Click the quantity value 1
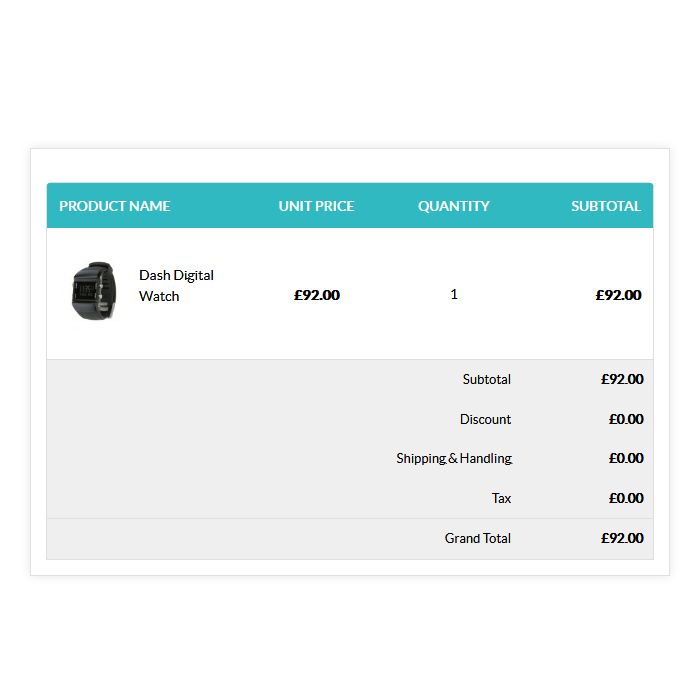 coord(454,294)
